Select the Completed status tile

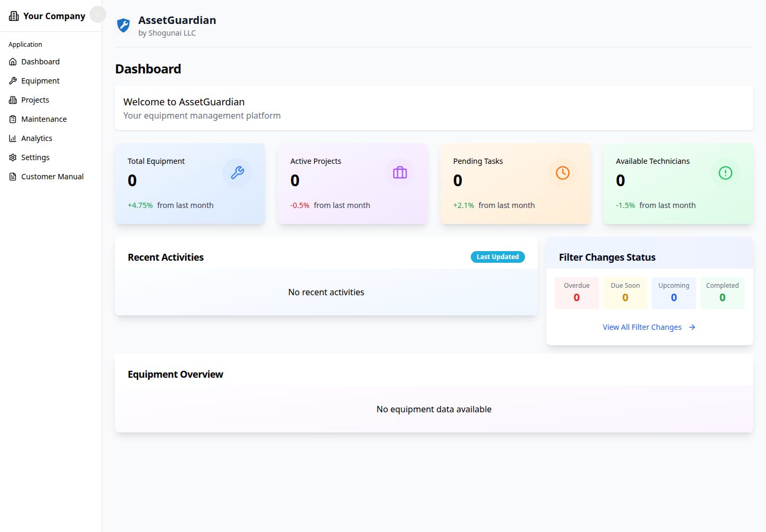722,293
